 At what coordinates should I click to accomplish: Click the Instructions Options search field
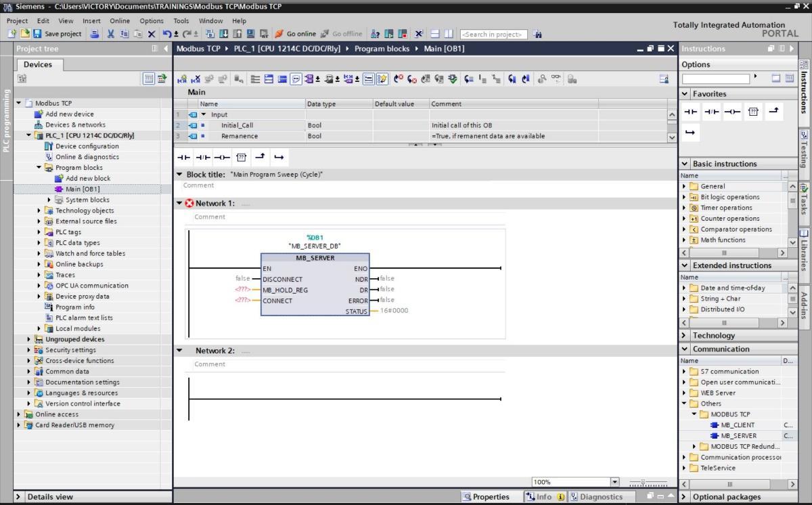tap(716, 79)
